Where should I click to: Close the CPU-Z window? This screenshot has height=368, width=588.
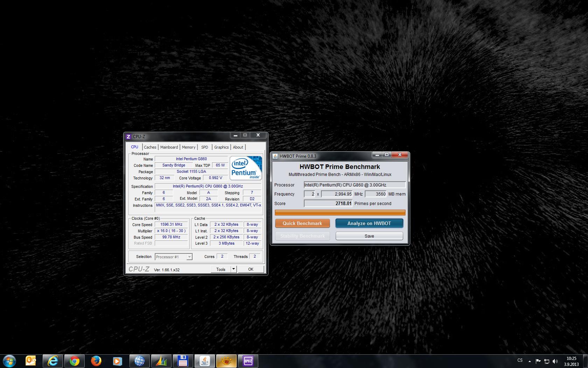258,135
